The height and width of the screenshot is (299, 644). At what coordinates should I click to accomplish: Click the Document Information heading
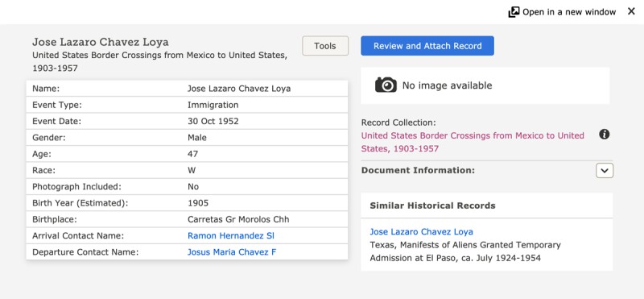[x=418, y=170]
